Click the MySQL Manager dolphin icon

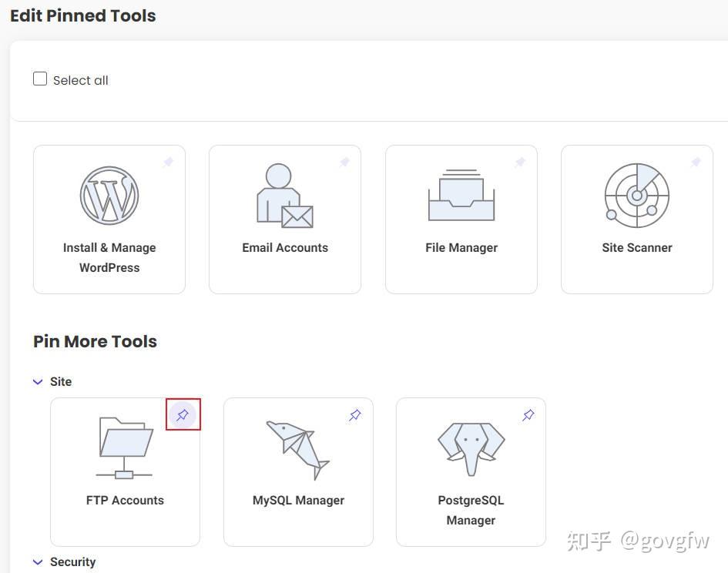298,447
